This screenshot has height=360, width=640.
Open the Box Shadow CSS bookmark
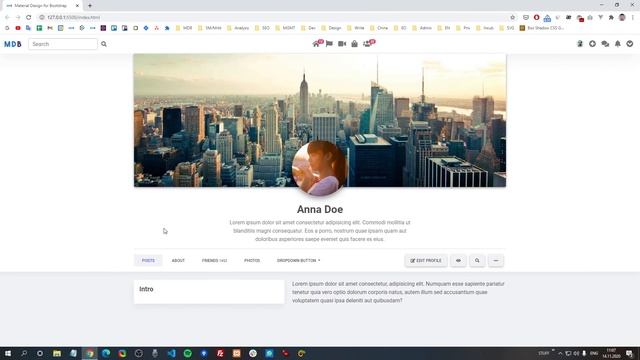coord(542,28)
